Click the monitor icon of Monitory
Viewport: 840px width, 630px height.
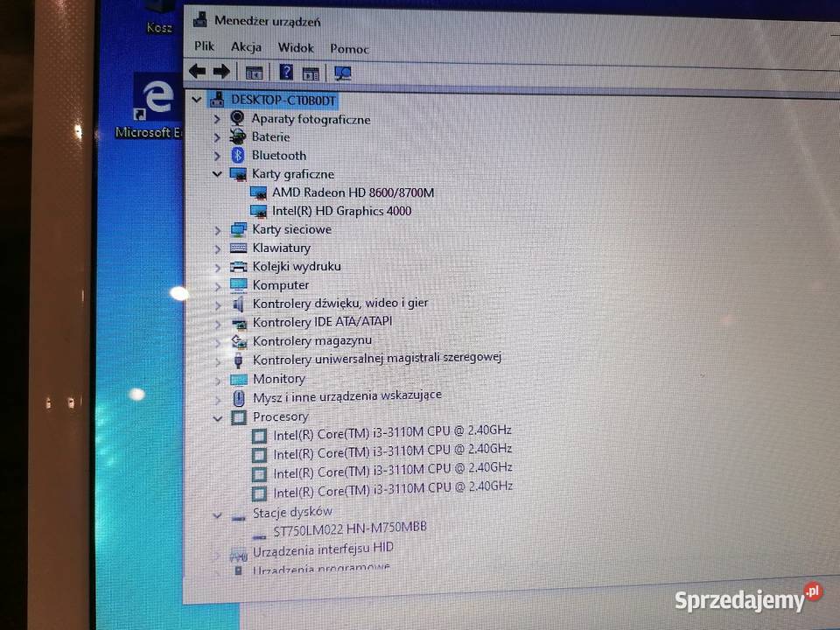point(238,379)
